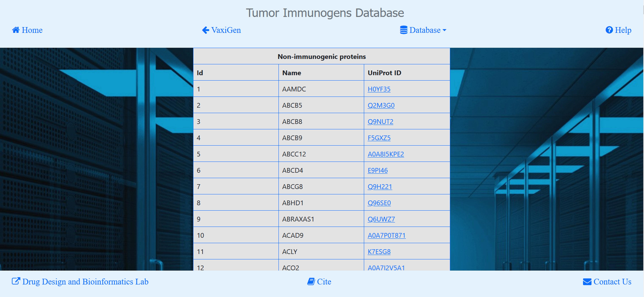Select the ACLY name cell

[x=321, y=251]
